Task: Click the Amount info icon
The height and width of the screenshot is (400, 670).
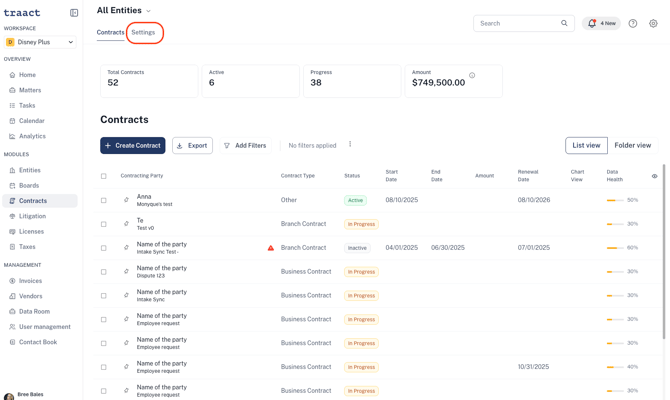Action: [x=472, y=75]
